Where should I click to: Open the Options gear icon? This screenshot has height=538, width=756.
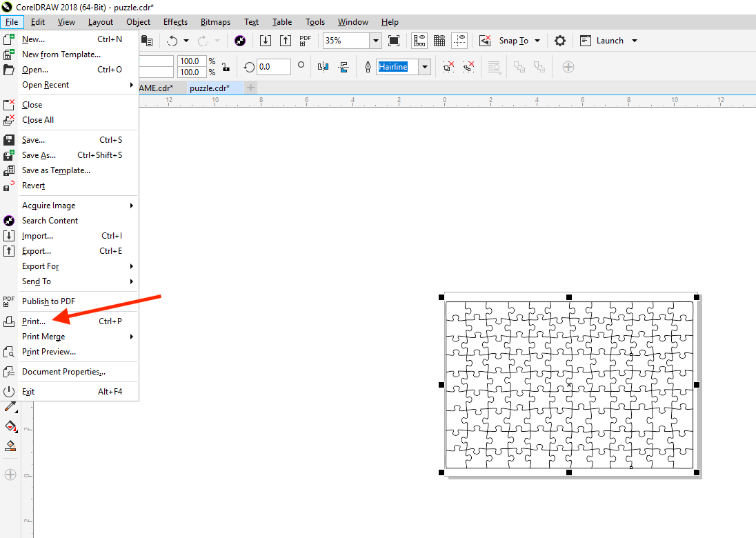pos(560,41)
